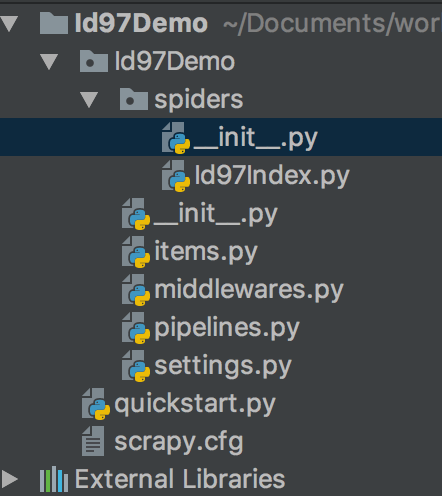Screen dimensions: 442x496
Task: Click the External Libraries bars icon
Action: point(54,479)
